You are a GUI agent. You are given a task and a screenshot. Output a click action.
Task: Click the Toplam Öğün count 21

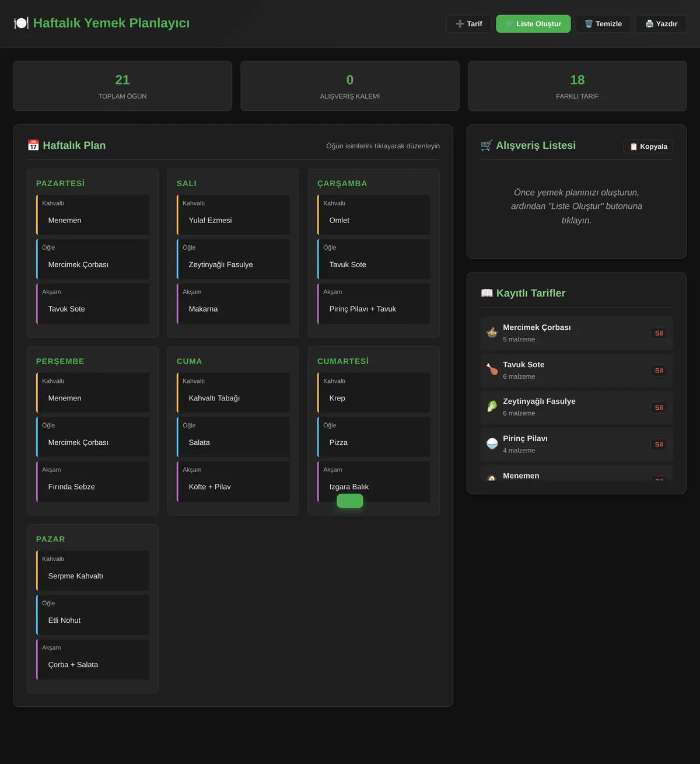coord(123,80)
